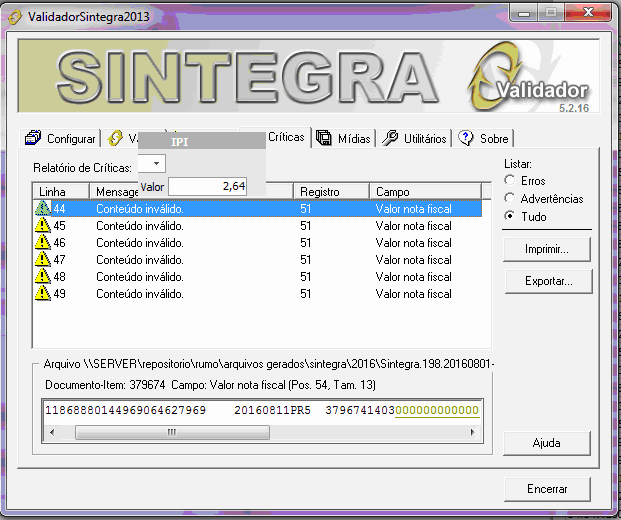
Task: Click the record scrollbar right arrow
Action: coord(472,432)
